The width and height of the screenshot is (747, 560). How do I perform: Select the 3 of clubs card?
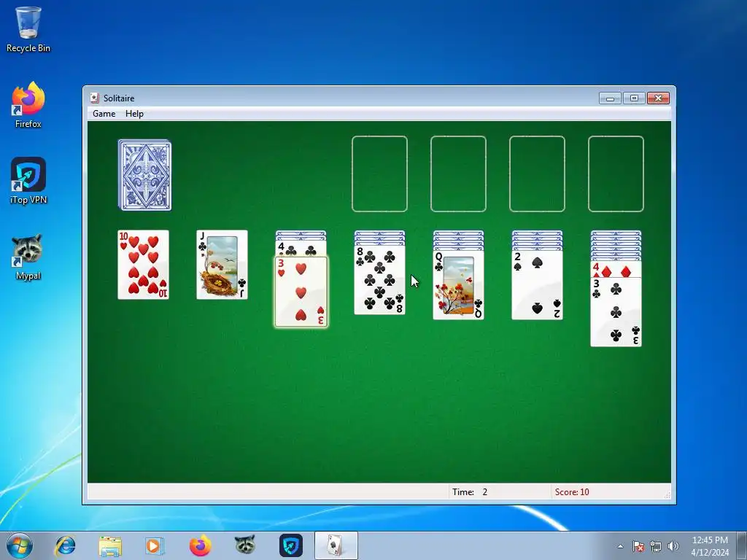click(616, 311)
